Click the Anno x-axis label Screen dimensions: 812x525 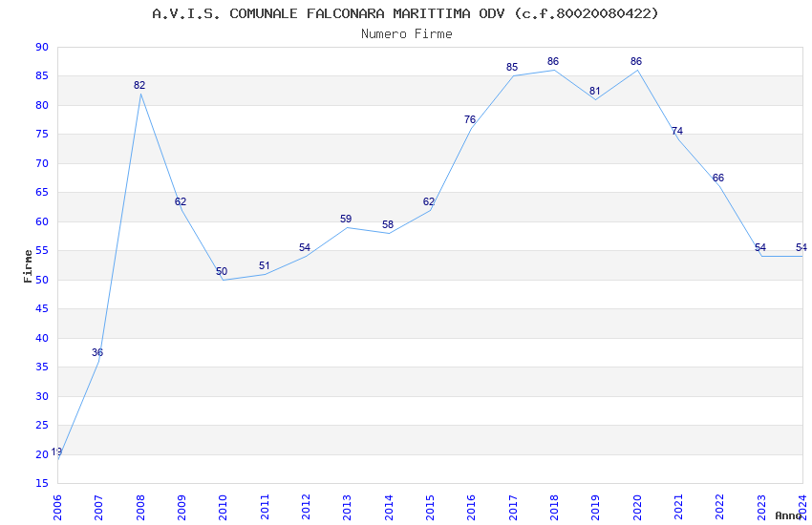click(x=788, y=515)
